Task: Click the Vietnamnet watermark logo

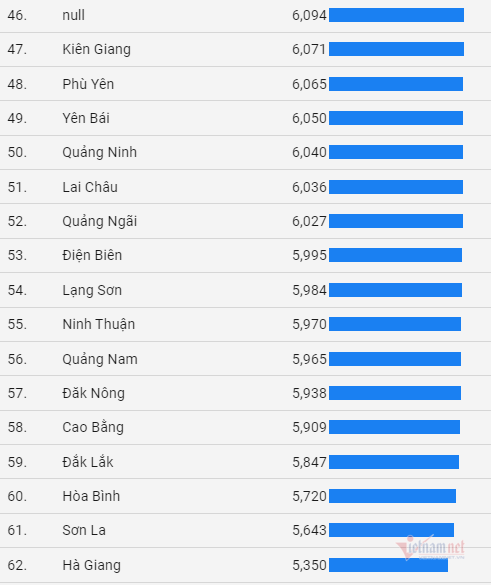Action: click(x=430, y=548)
